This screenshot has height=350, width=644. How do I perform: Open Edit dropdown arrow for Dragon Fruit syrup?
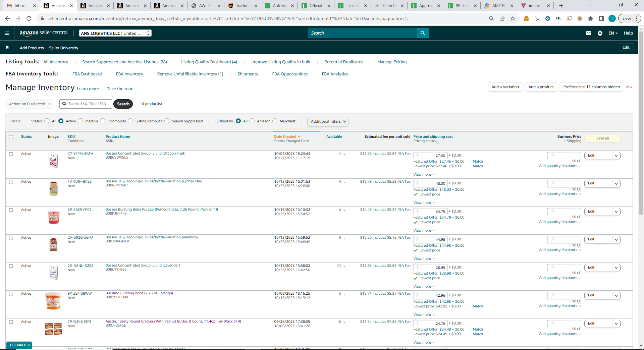coord(616,156)
